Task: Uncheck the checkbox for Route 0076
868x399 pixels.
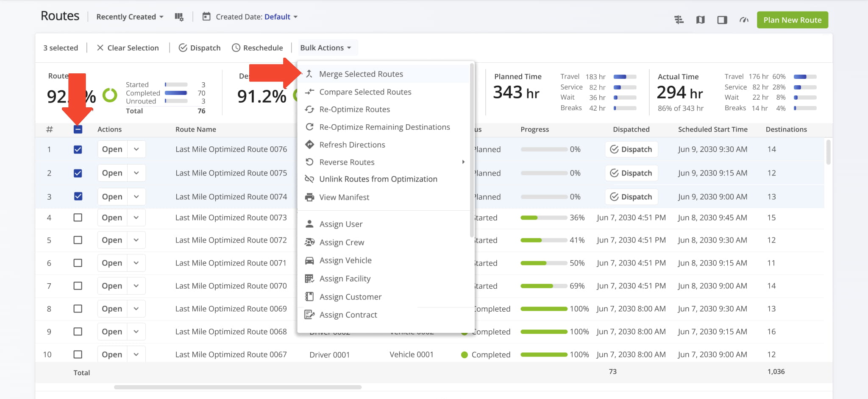Action: pos(78,149)
